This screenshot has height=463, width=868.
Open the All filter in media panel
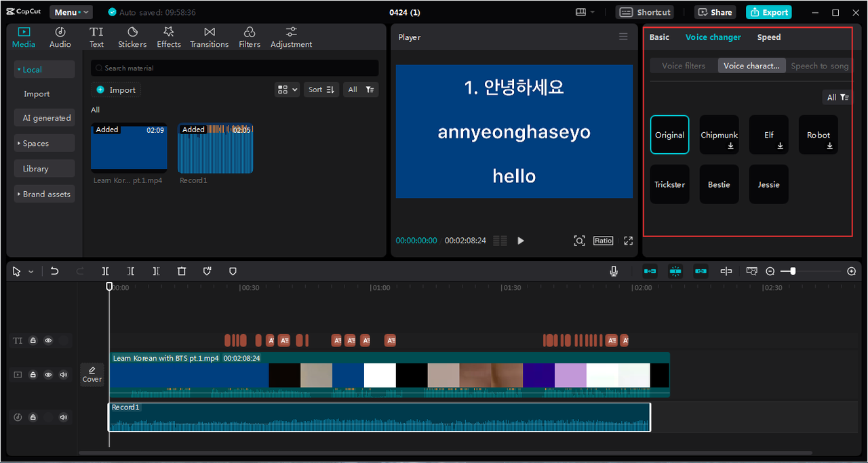click(361, 89)
